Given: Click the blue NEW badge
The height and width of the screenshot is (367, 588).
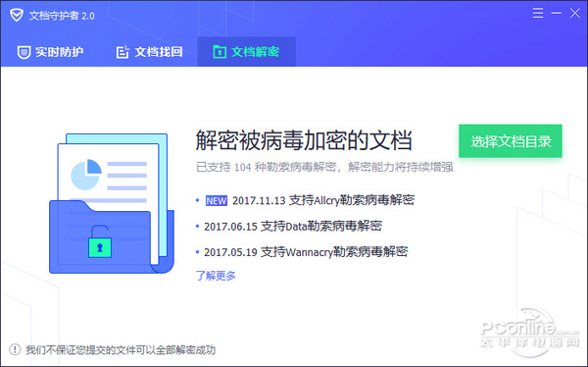Looking at the screenshot, I should (217, 200).
